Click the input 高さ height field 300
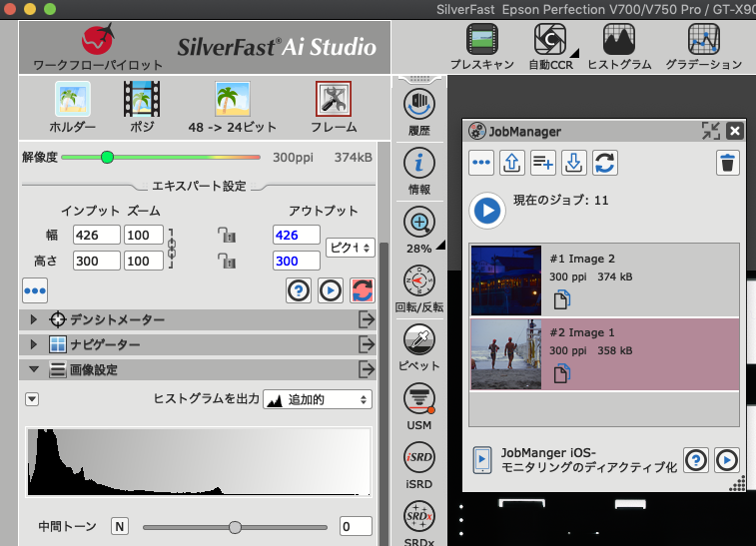This screenshot has width=756, height=546. 97,261
